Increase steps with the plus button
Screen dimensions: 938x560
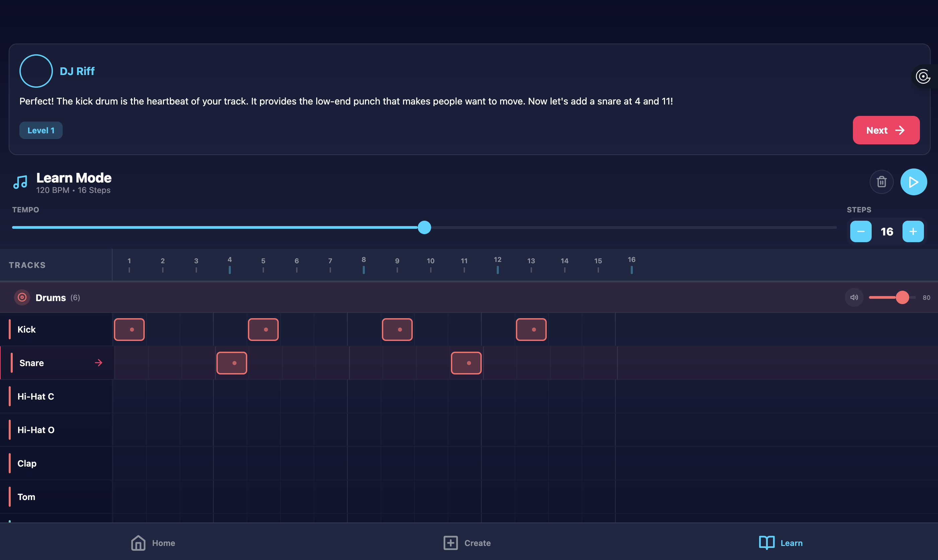coord(913,231)
